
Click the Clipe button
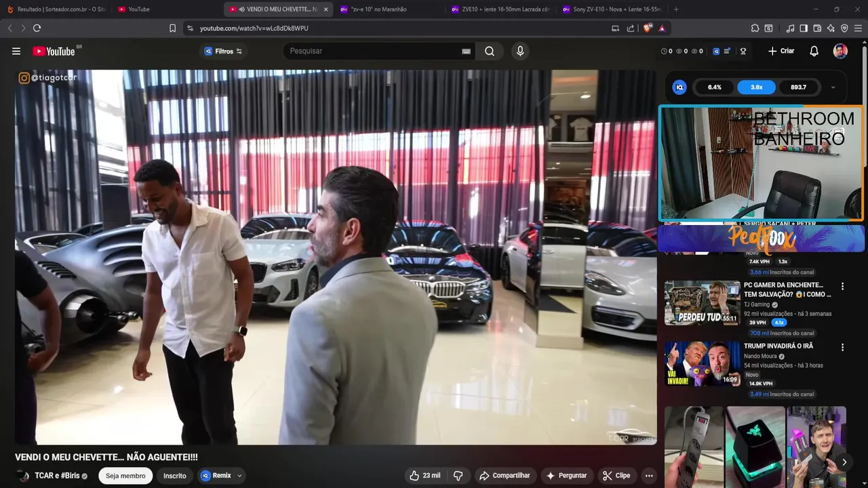click(x=616, y=475)
